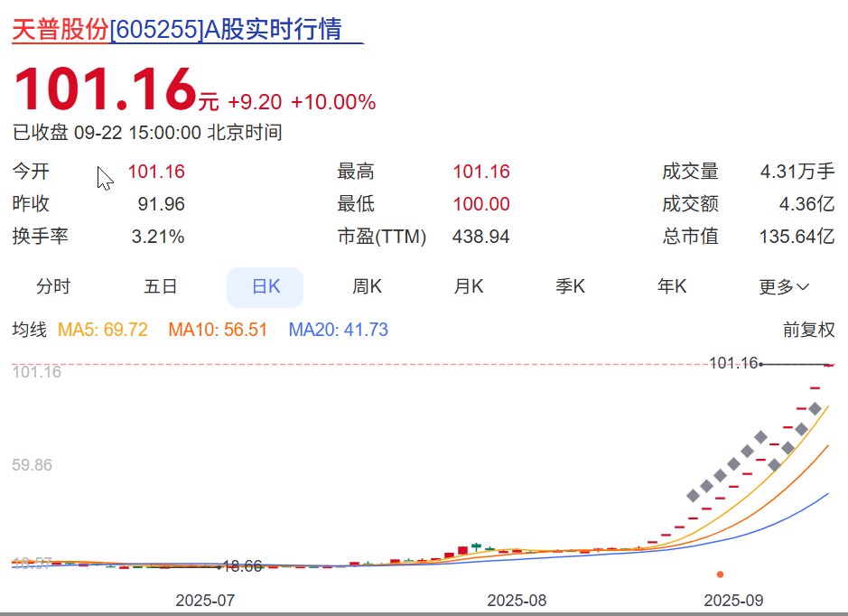The image size is (848, 616).
Task: Select the 日K chart tab
Action: 265,286
